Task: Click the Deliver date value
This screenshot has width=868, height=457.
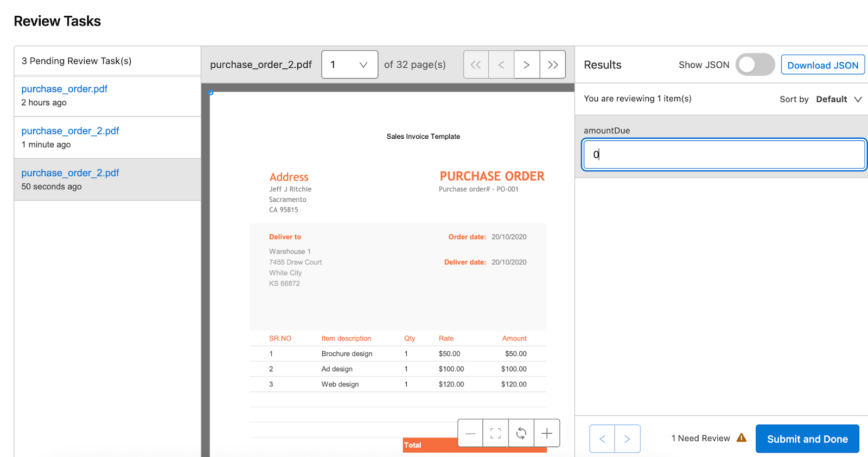Action: 509,262
